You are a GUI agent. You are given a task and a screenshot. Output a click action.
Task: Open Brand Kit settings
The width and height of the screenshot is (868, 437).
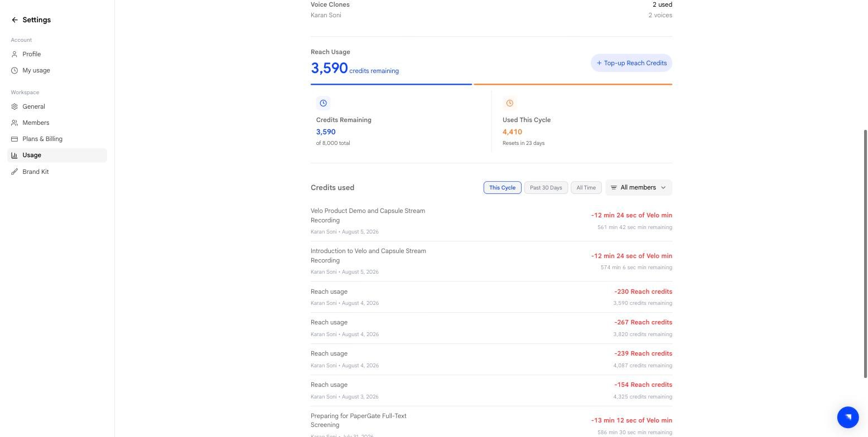pos(57,172)
